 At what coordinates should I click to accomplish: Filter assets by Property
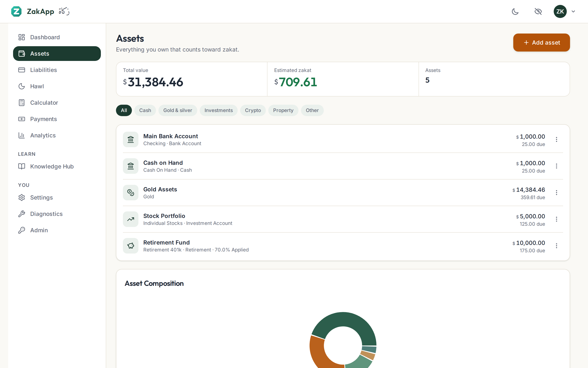point(283,110)
